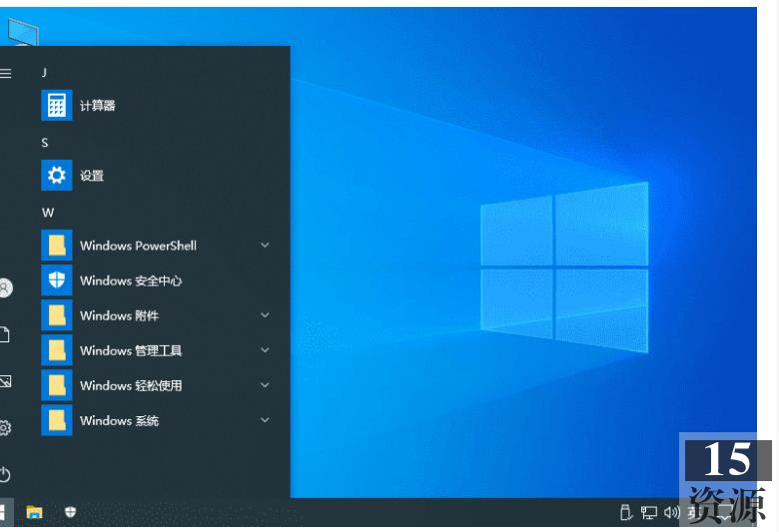Expand the Windows 轻松使用 chevron
Screen dimensions: 779x532
click(x=266, y=385)
